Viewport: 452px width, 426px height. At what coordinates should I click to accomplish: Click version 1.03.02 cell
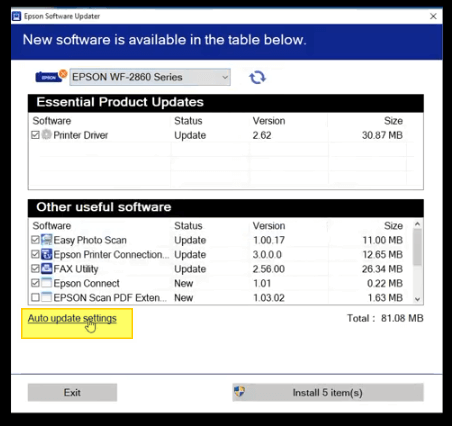(x=269, y=297)
